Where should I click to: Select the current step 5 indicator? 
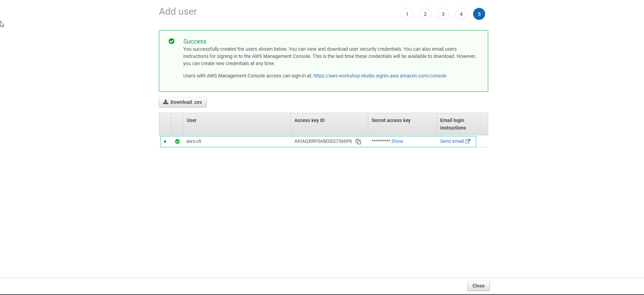[479, 14]
